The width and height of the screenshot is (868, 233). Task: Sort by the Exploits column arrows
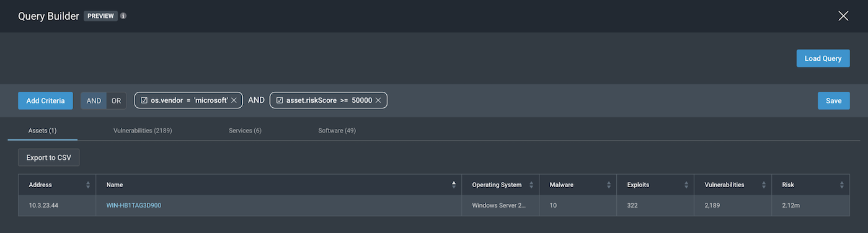pyautogui.click(x=686, y=185)
